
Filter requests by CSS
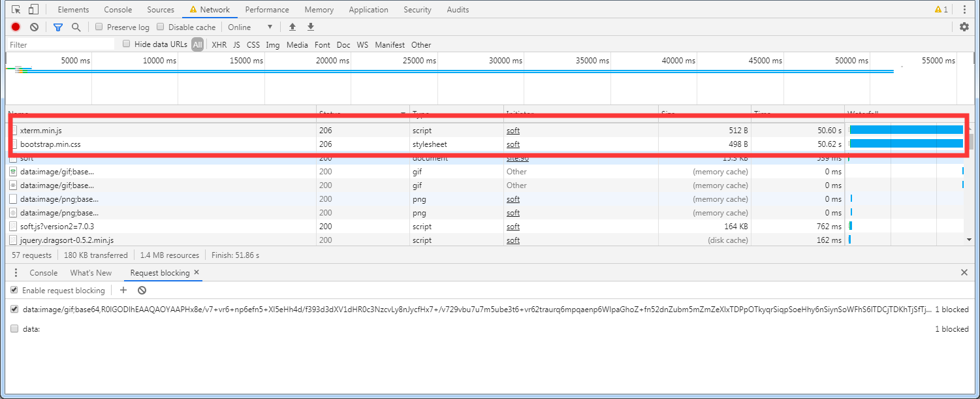[253, 44]
